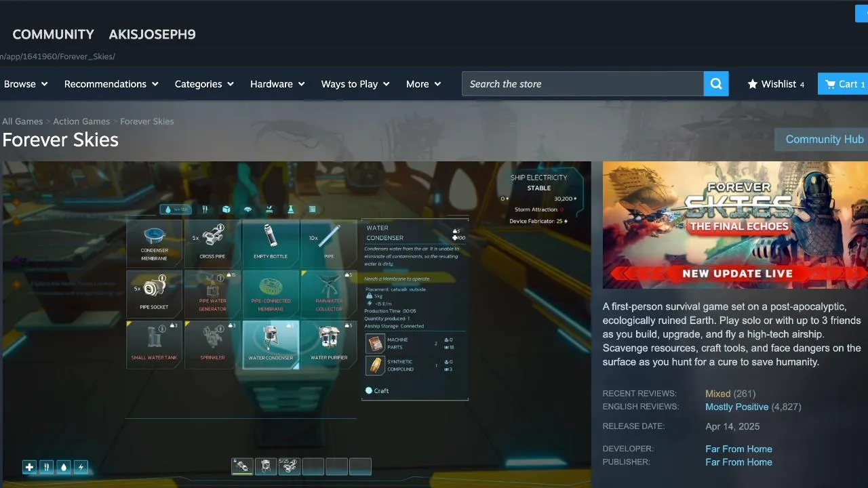This screenshot has height=488, width=868.
Task: View the Mixed recent reviews
Action: 718,394
